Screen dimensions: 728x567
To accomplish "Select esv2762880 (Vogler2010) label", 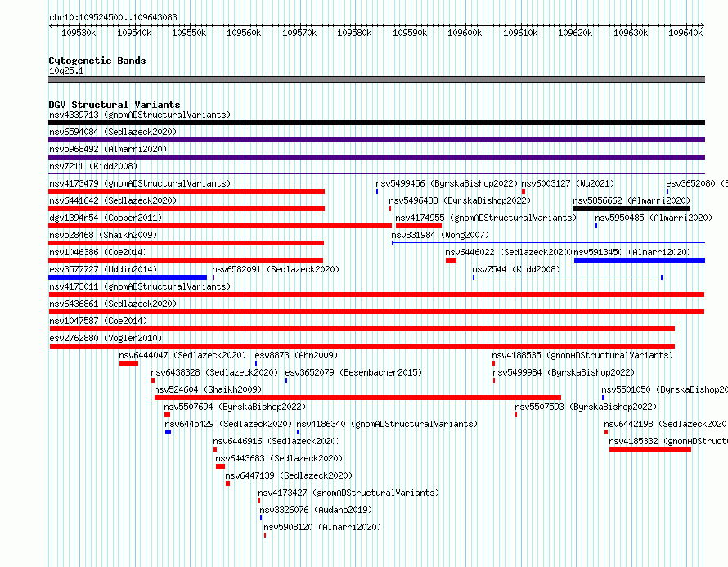I will coord(106,338).
